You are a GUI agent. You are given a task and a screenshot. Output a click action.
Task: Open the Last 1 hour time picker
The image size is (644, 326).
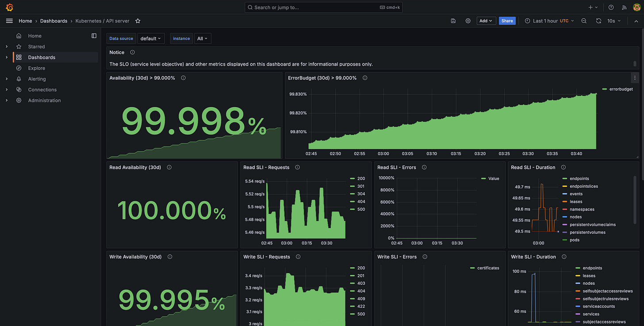click(549, 21)
